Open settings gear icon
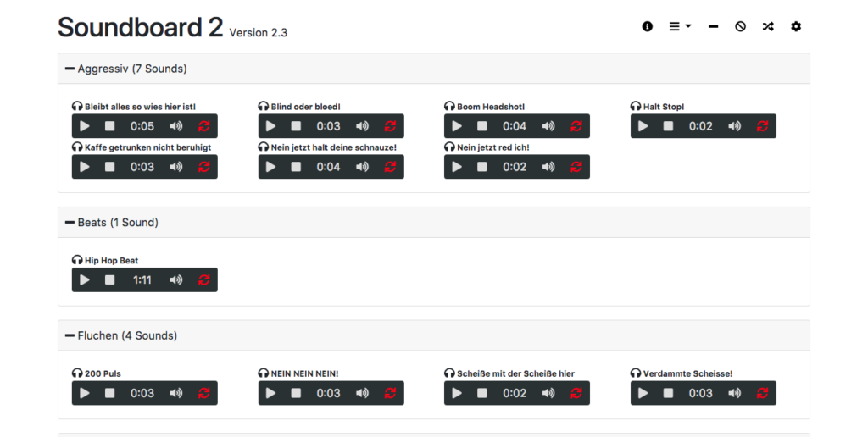This screenshot has width=868, height=437. [x=795, y=26]
